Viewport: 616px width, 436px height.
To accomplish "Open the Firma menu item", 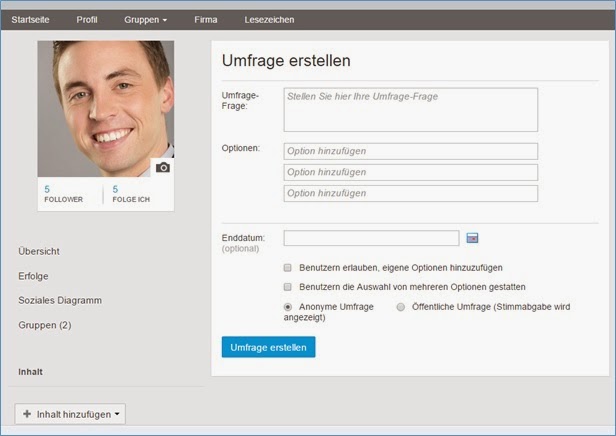I will pos(206,19).
